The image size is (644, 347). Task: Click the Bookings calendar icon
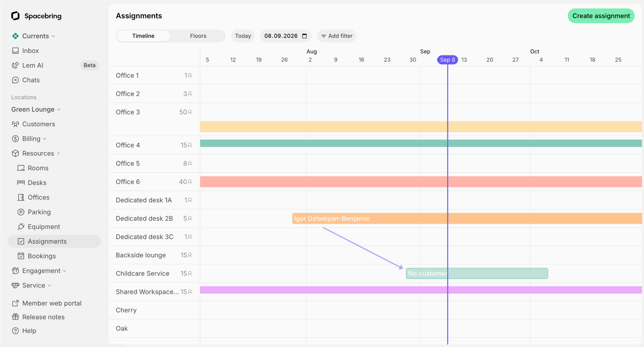[21, 256]
